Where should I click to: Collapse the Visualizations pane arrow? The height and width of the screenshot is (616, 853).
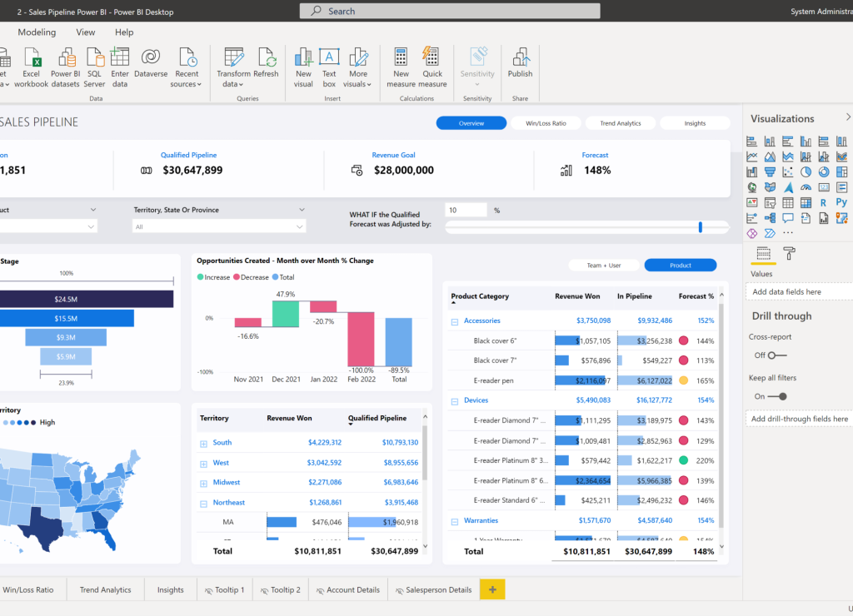tap(847, 117)
